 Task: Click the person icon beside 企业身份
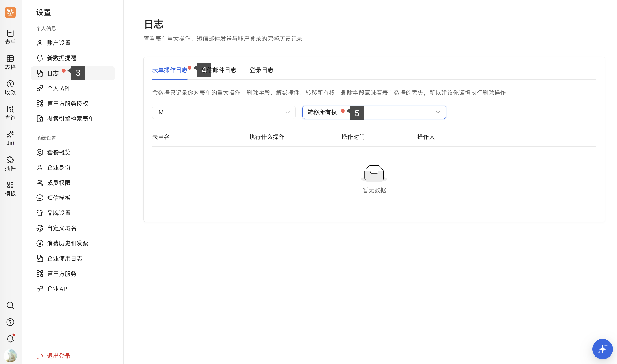point(40,167)
